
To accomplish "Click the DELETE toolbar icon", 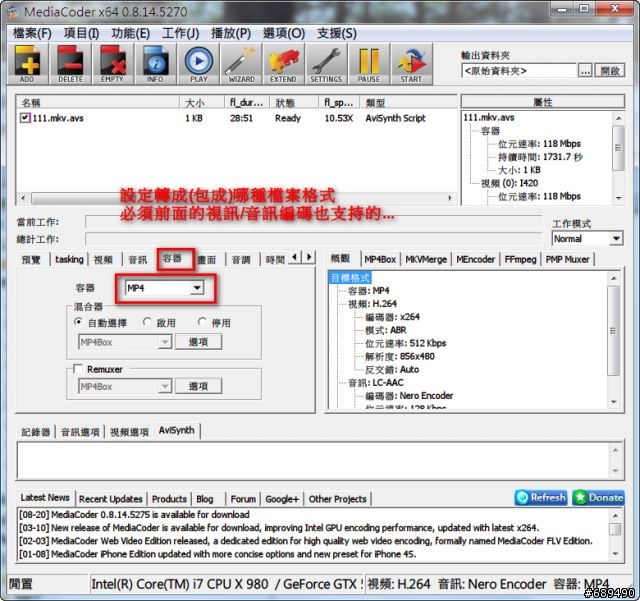I will pyautogui.click(x=70, y=64).
